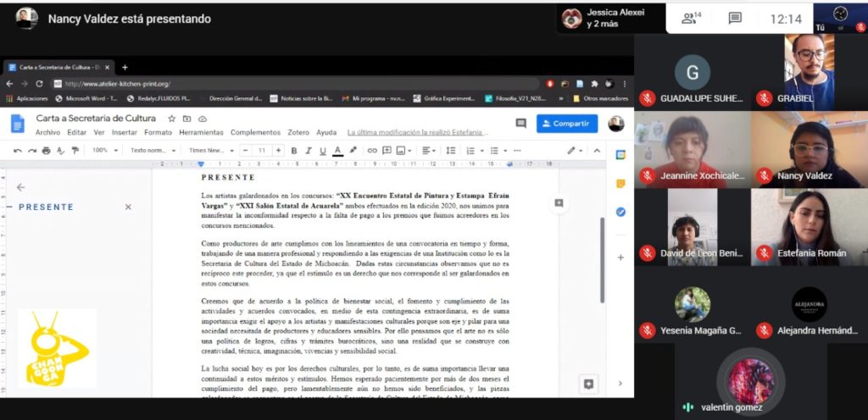The width and height of the screenshot is (868, 420).
Task: Add a comment from the page margin
Action: (559, 203)
